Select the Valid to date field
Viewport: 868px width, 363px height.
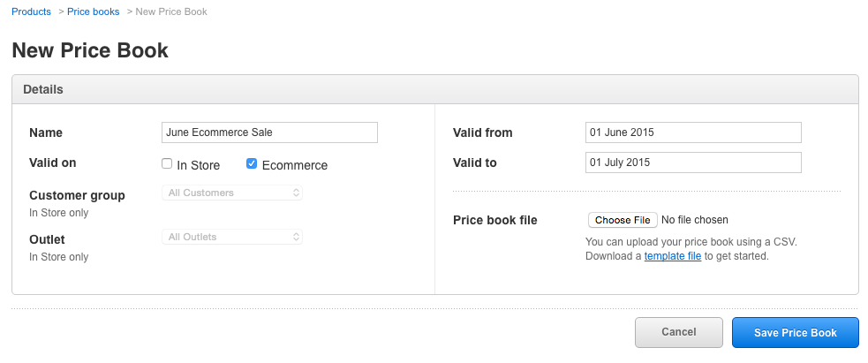pyautogui.click(x=693, y=163)
